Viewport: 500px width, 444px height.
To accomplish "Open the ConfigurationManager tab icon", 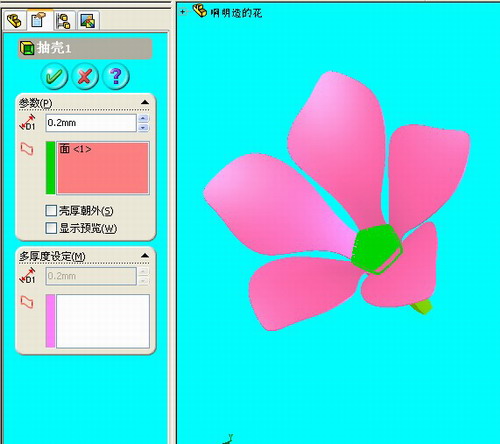I will 63,21.
